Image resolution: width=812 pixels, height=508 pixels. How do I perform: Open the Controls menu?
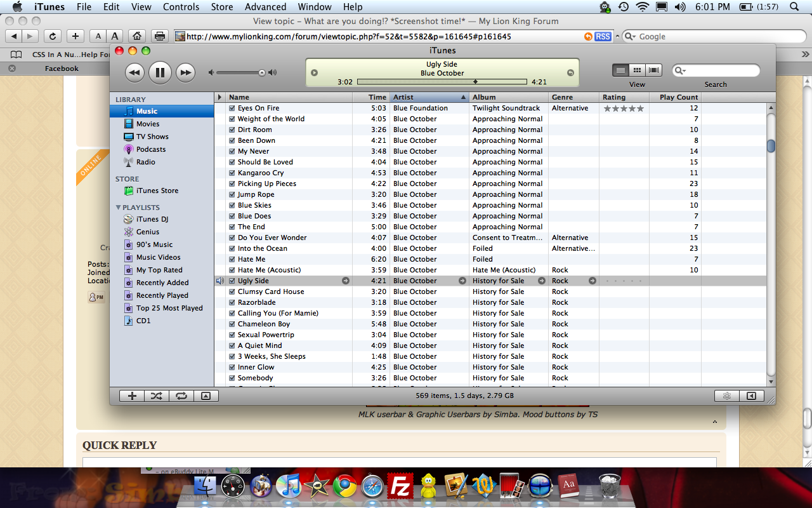point(181,7)
